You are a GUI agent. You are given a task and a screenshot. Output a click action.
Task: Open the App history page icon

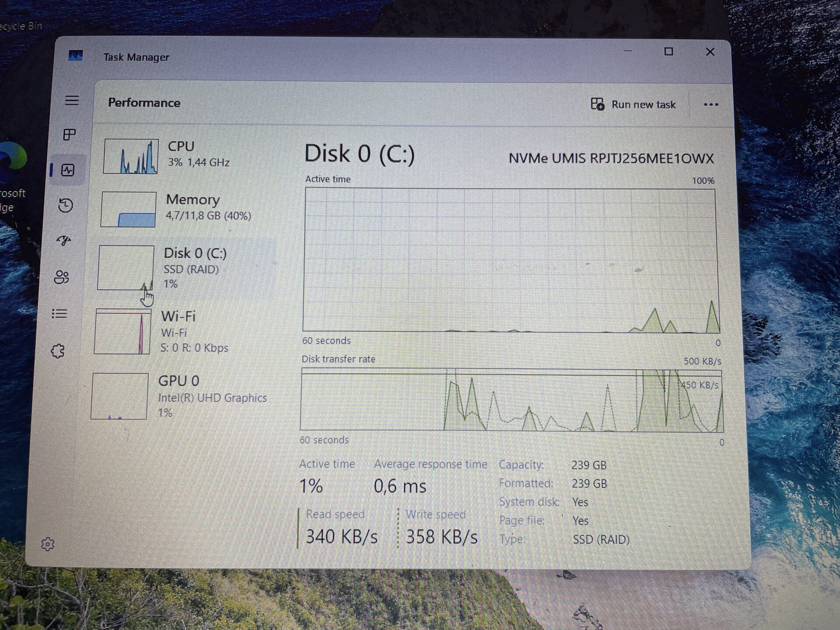coord(66,205)
